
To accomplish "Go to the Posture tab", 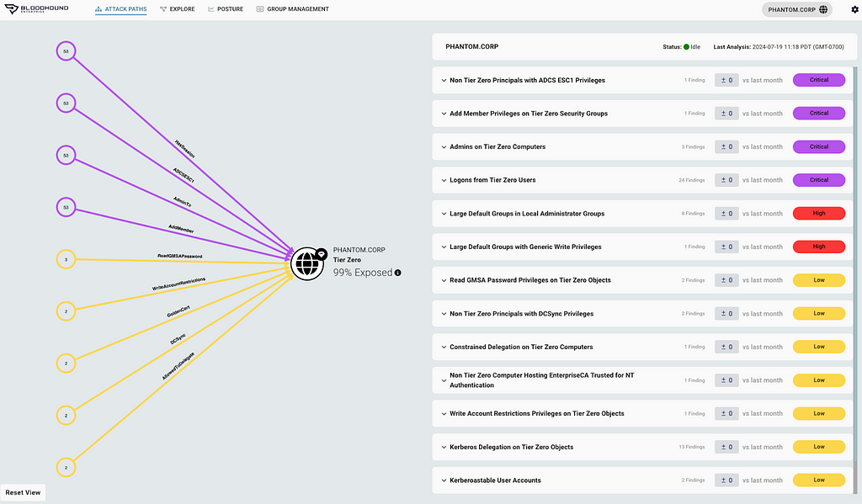I will pos(226,9).
